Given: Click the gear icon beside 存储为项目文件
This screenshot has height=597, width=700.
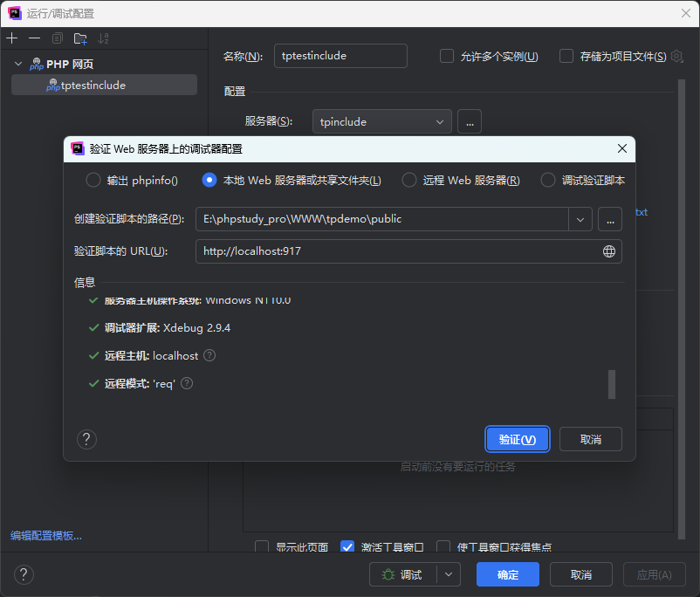Looking at the screenshot, I should pos(676,56).
